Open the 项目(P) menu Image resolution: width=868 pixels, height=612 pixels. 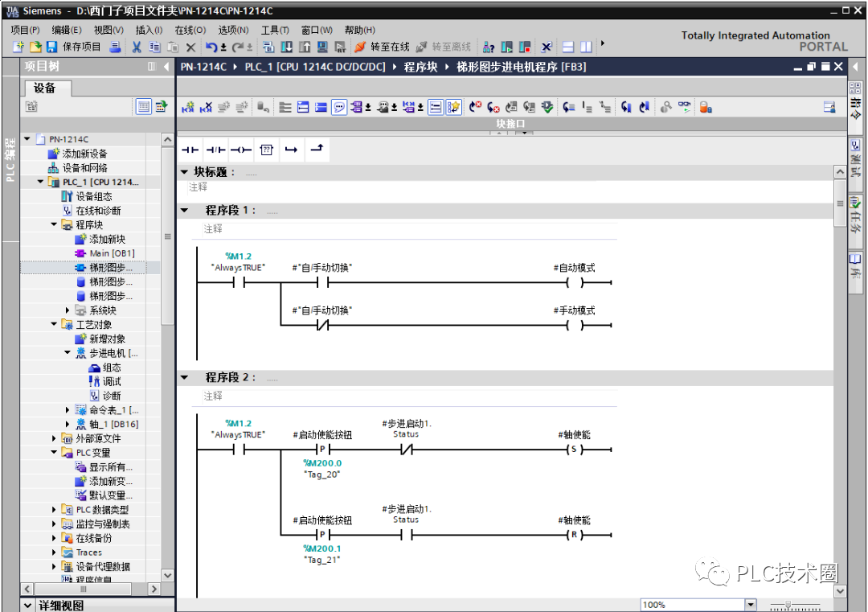(x=26, y=30)
